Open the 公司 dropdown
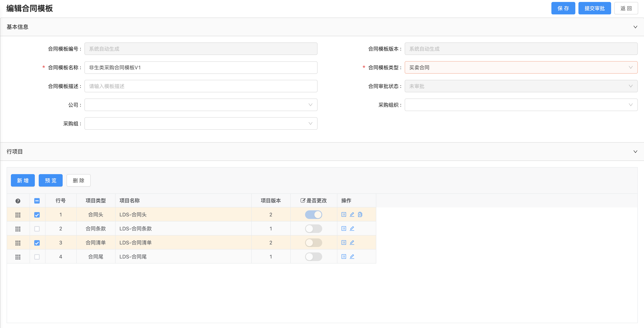The width and height of the screenshot is (644, 328). 201,105
